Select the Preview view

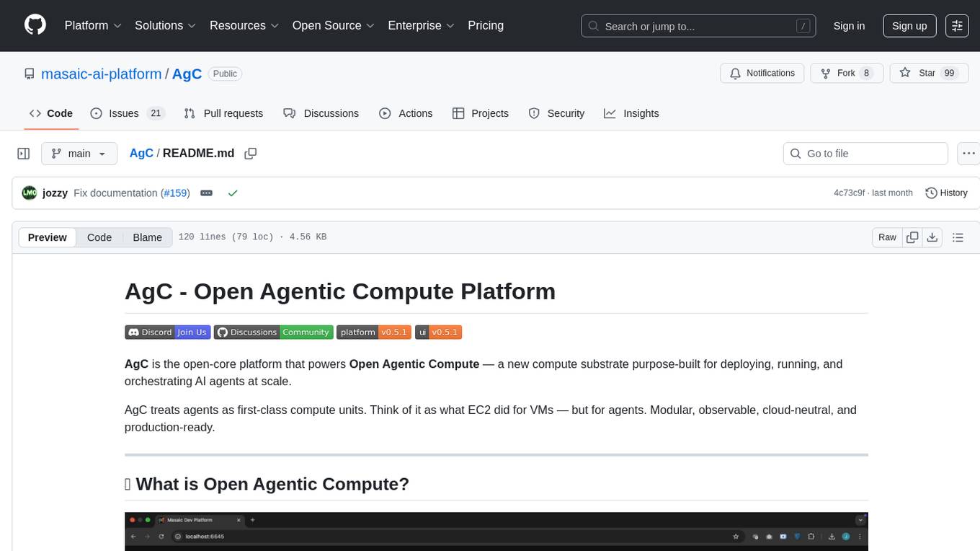click(x=48, y=237)
